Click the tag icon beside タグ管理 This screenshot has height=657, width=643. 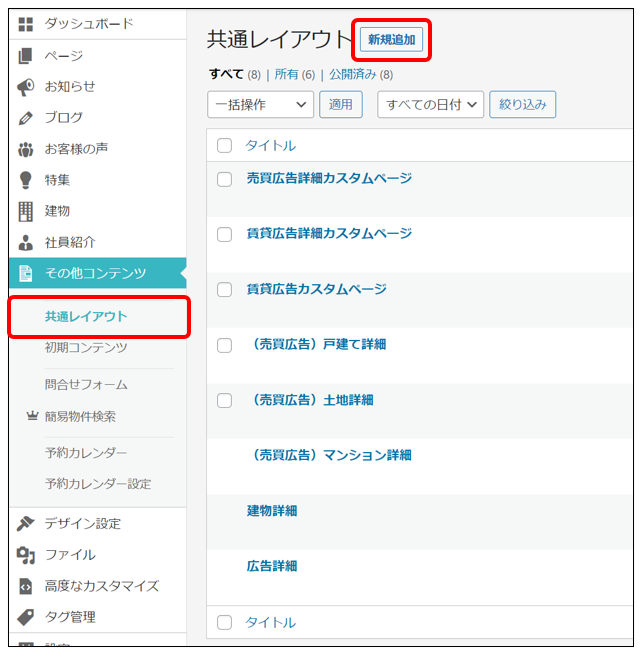coord(26,617)
